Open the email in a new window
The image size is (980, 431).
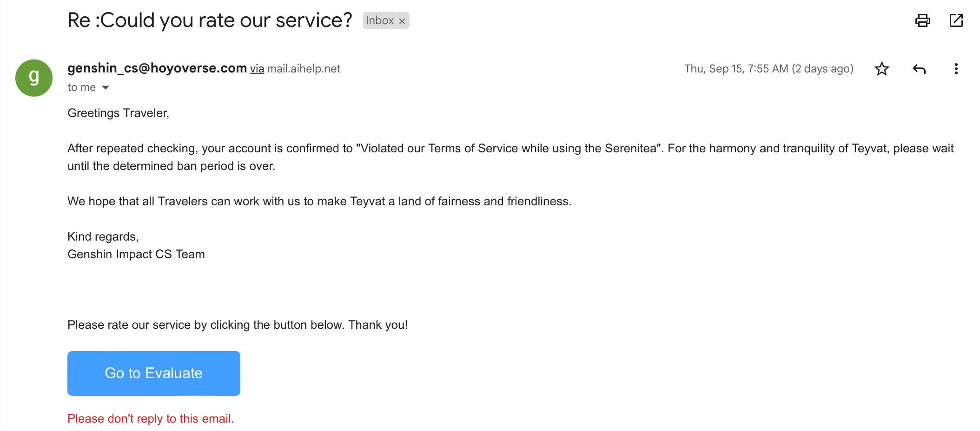(956, 20)
